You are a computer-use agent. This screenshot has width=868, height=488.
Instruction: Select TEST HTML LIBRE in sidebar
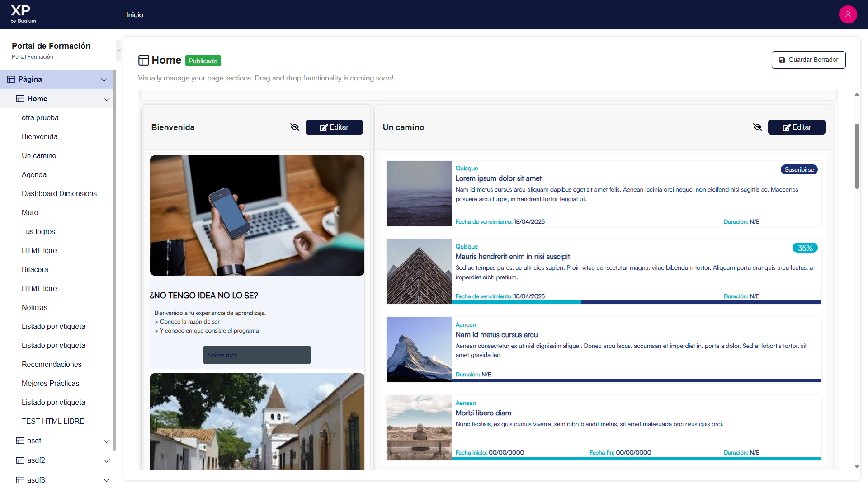coord(53,422)
